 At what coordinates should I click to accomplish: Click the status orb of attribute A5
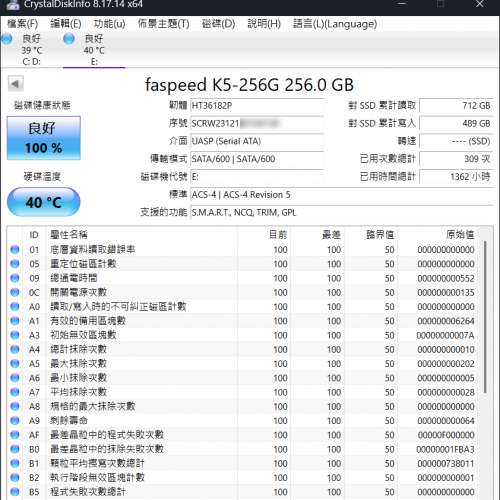[x=15, y=364]
